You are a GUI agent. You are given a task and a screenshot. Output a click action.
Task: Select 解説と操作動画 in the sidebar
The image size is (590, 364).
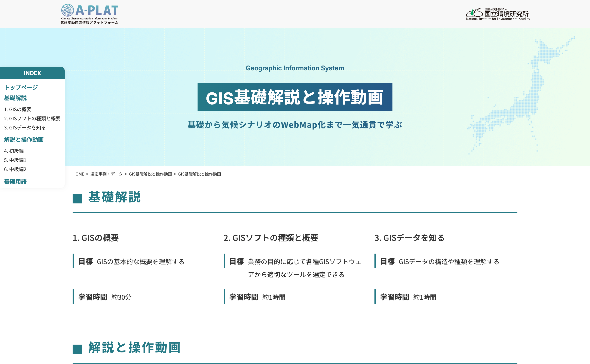[x=24, y=140]
